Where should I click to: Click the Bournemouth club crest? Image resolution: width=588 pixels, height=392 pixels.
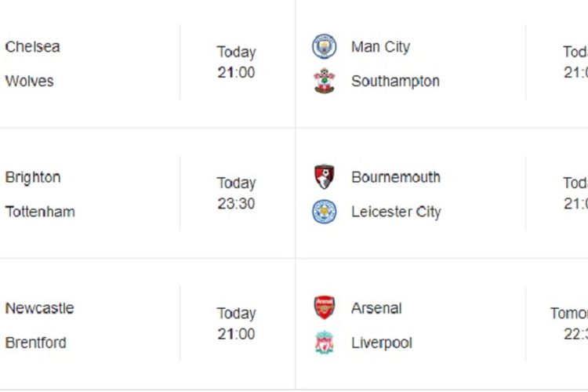[x=325, y=176]
